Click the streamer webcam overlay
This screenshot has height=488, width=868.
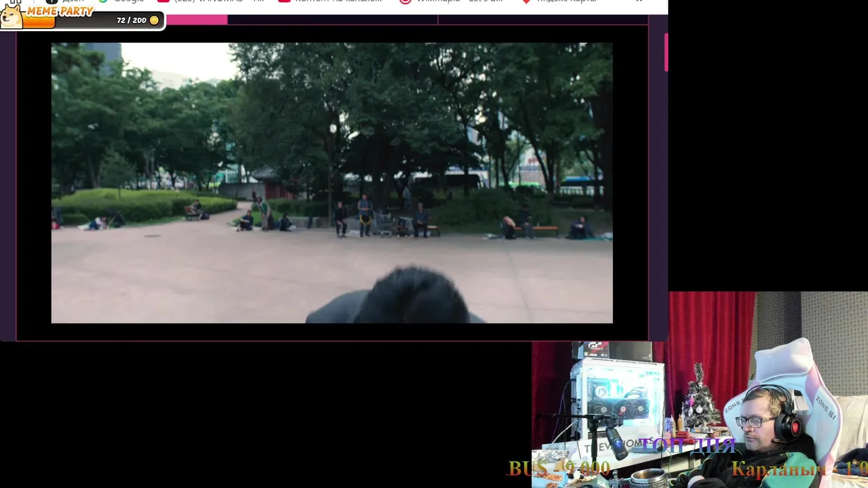tap(700, 390)
